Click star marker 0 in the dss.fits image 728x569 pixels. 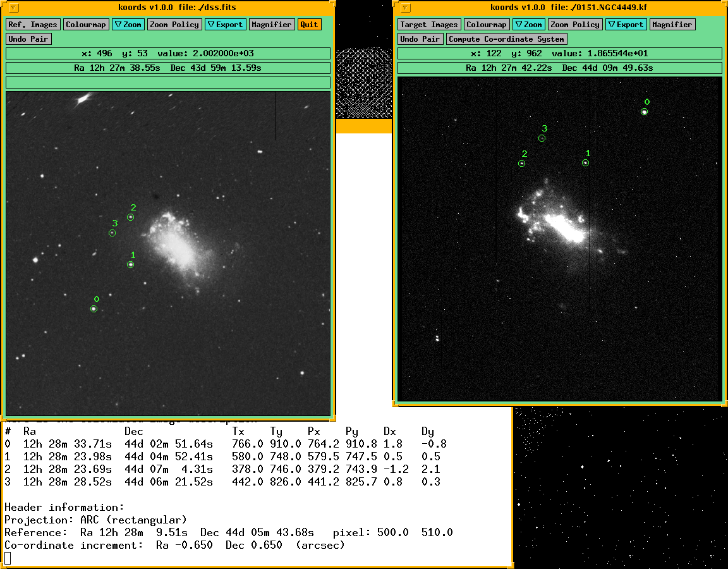click(94, 309)
